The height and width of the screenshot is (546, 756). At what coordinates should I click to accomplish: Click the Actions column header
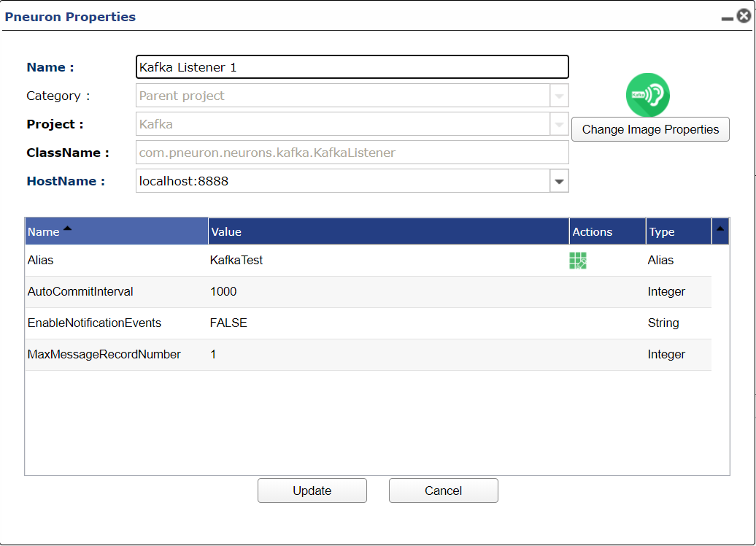(x=607, y=231)
